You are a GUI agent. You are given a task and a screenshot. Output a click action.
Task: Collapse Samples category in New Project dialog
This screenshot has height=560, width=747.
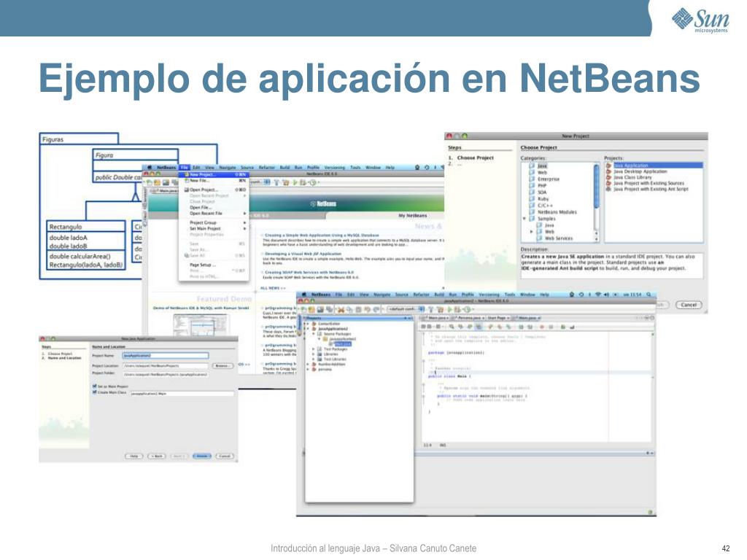click(x=524, y=219)
